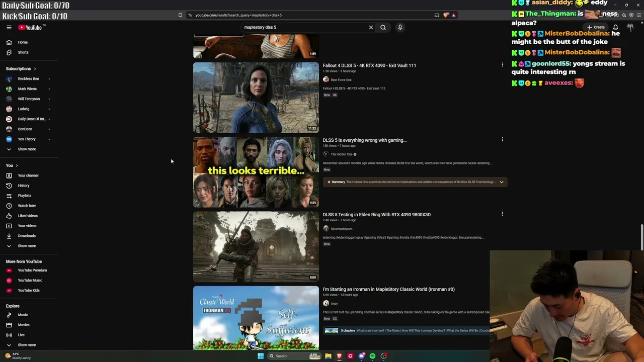
Task: Click the browser address bar URL
Action: 238,15
